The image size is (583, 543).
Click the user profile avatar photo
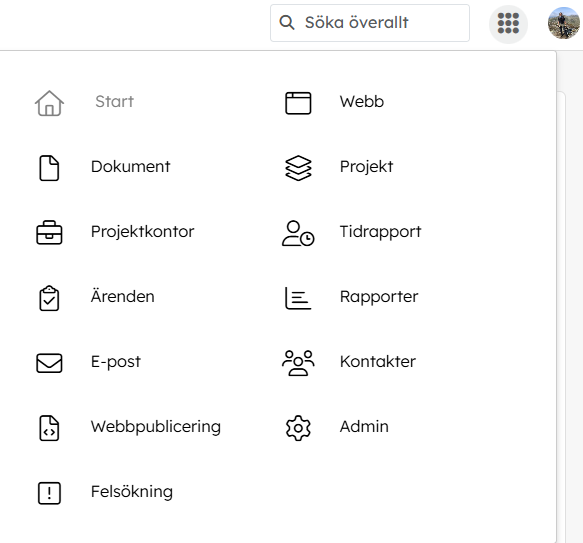(x=564, y=23)
